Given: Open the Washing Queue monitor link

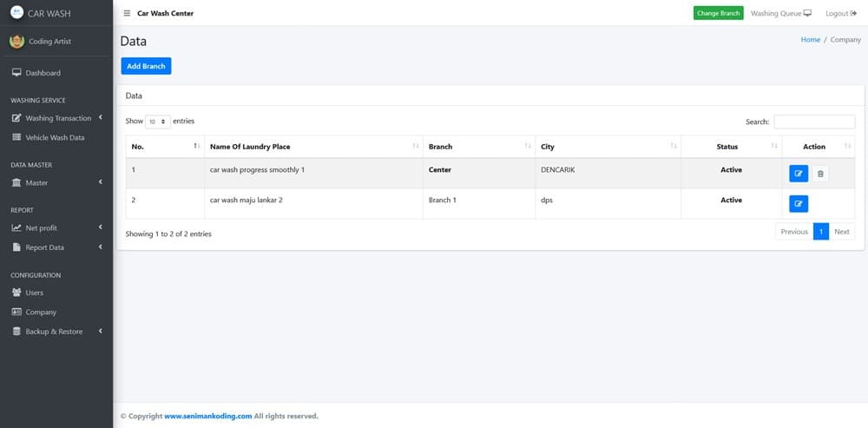Looking at the screenshot, I should (x=780, y=13).
